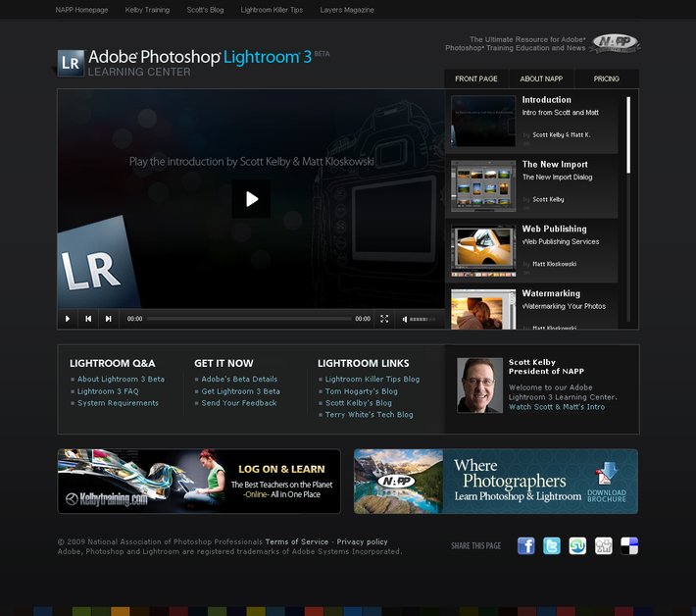
Task: Open the Kelbytraining.com Log On banner
Action: (199, 481)
